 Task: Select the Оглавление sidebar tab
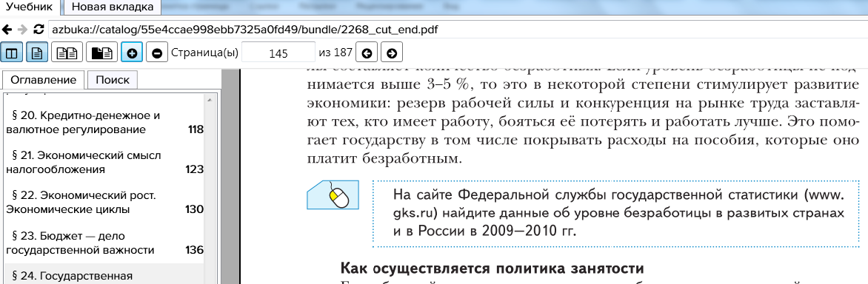click(44, 80)
